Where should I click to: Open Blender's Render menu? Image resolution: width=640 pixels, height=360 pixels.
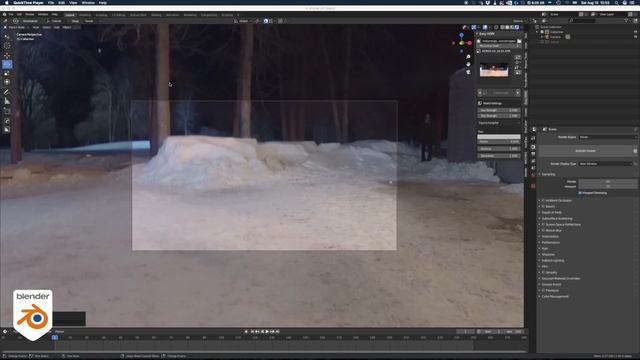pyautogui.click(x=30, y=14)
